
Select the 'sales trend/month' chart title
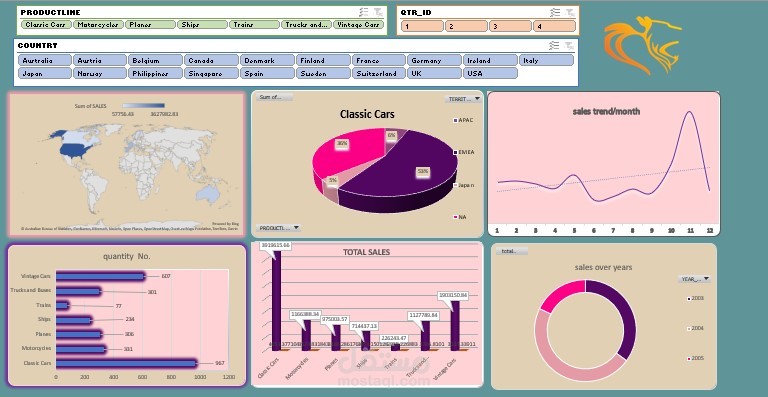(x=606, y=112)
